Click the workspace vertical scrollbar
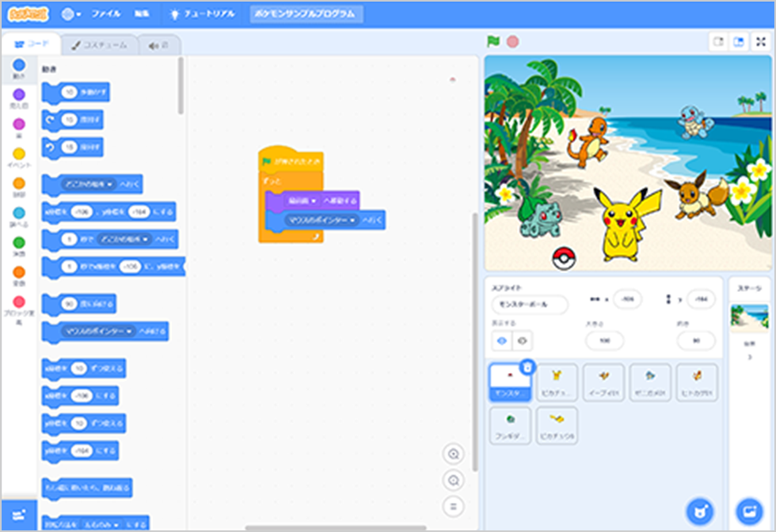The image size is (776, 532). (x=475, y=341)
